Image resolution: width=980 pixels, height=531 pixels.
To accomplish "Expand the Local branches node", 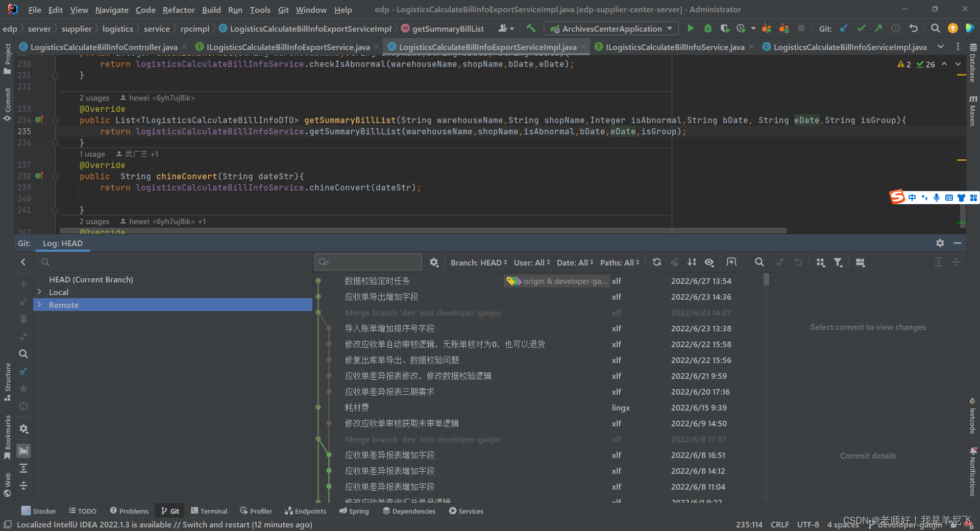I will [39, 292].
